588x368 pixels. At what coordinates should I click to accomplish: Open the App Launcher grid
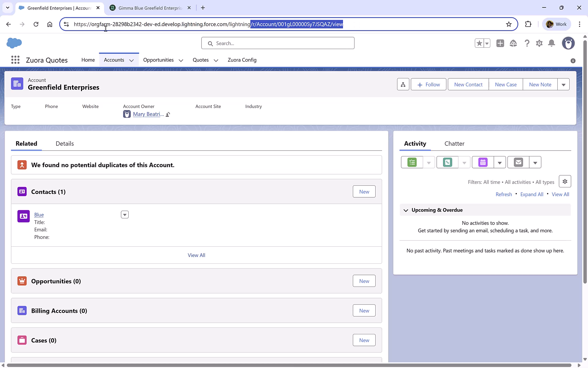pos(15,60)
